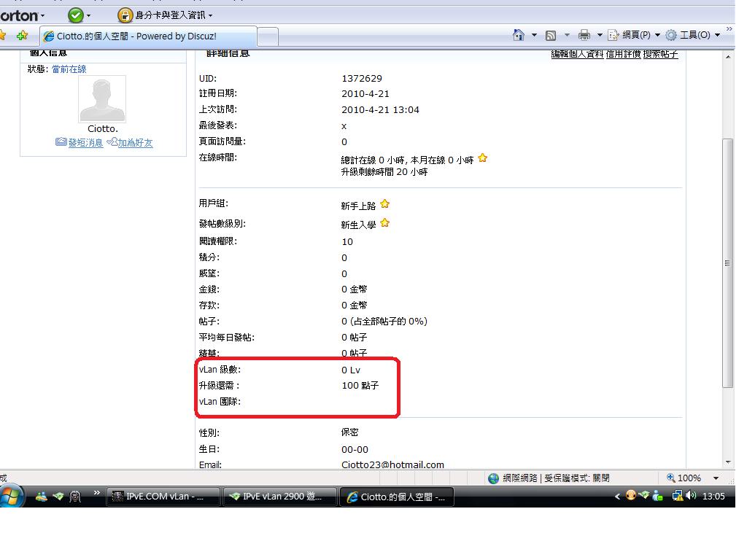Click the internet zone globe icon
Viewport: 747px width, 560px height.
coord(494,478)
